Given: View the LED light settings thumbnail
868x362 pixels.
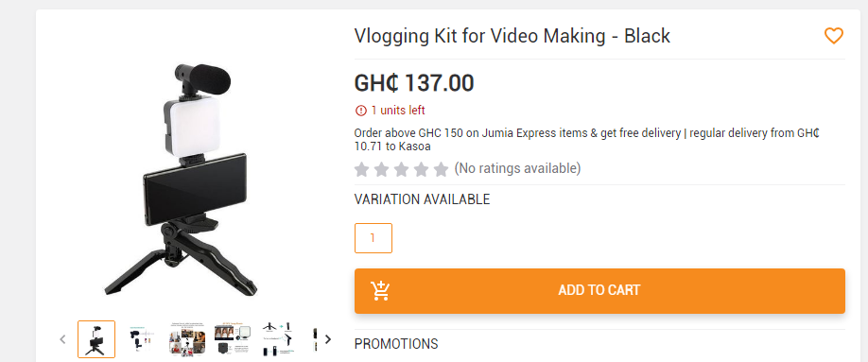Looking at the screenshot, I should (233, 339).
